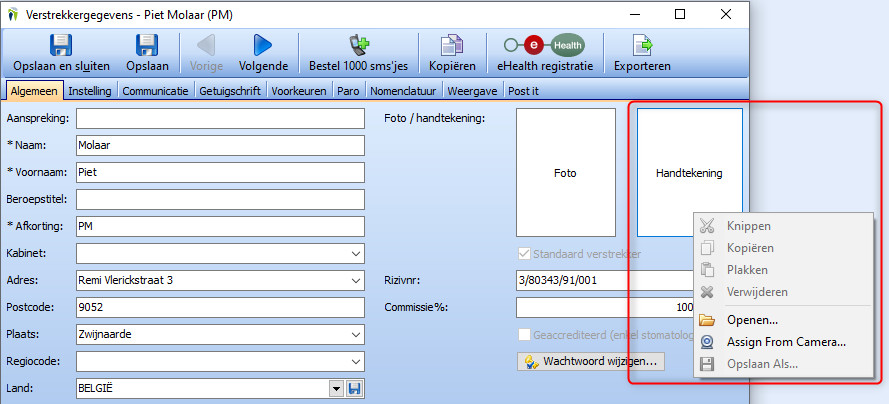889x404 pixels.
Task: Click the Kopiëren toolbar icon
Action: coord(451,45)
